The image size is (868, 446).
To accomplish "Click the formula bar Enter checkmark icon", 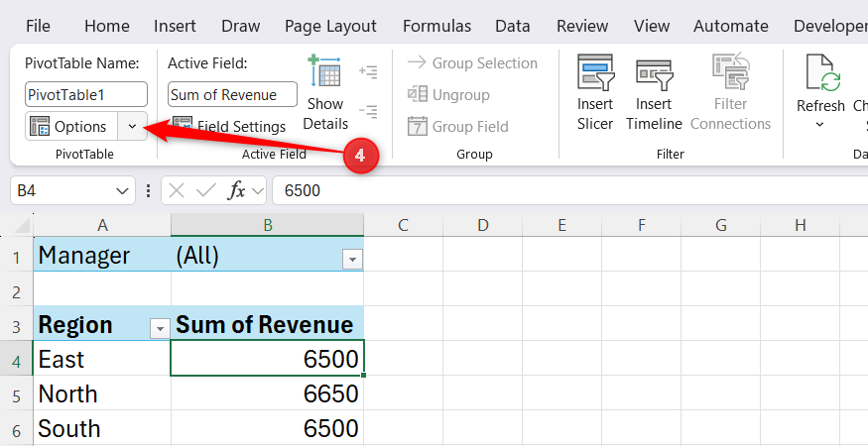I will coord(206,191).
